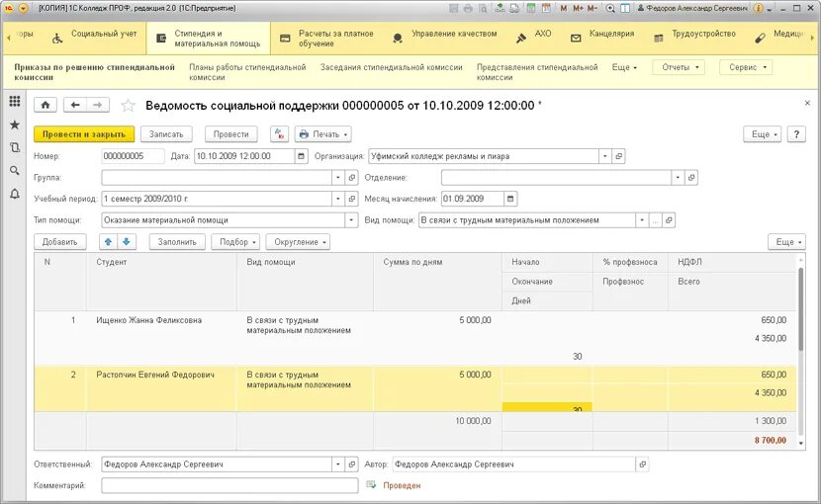Open Автор record icon
Screen dimensions: 821x504
point(642,464)
